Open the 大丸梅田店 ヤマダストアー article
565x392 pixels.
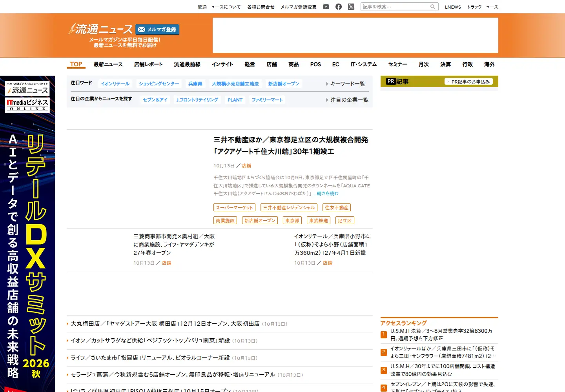(x=165, y=324)
